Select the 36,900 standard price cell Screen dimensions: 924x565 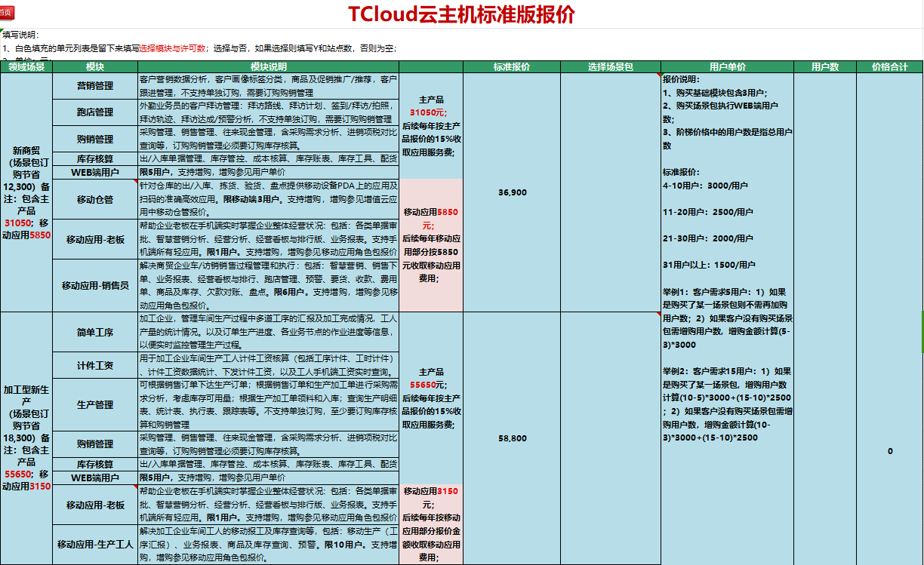tap(512, 192)
